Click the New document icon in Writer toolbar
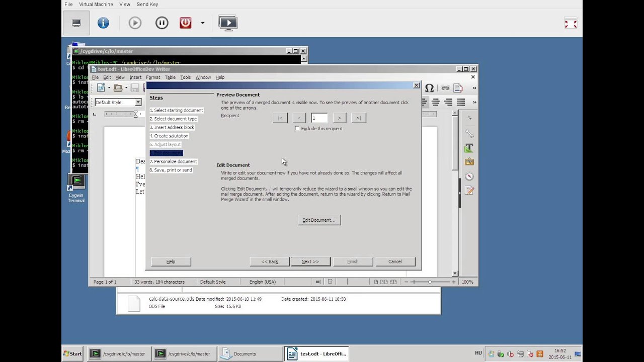The image size is (644, 362). 101,88
